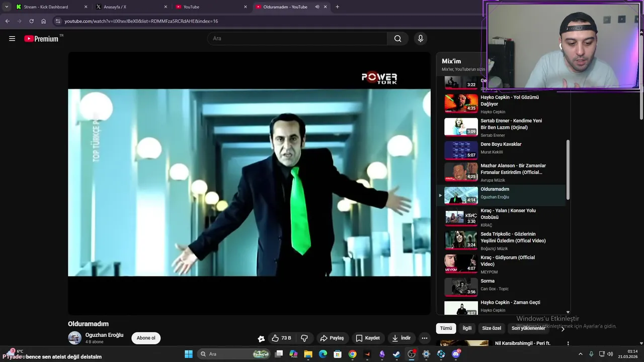
Task: Open Google Chrome taskbar icon
Action: (352, 354)
